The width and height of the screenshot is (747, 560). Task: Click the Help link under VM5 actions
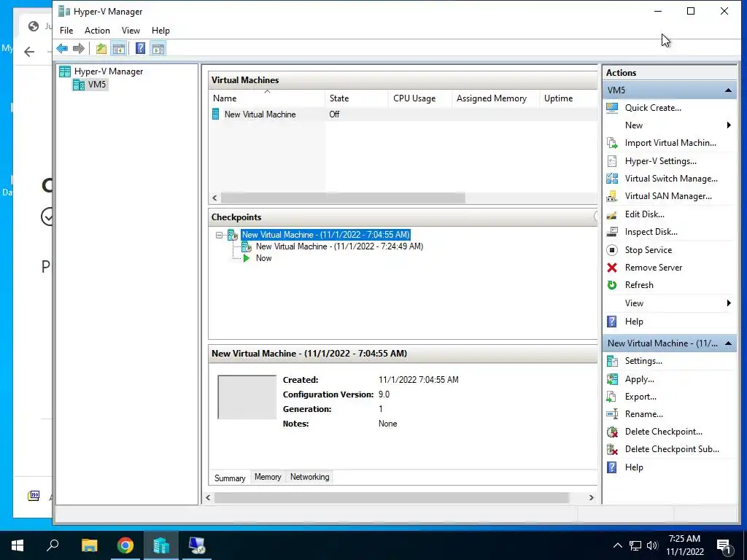point(634,322)
